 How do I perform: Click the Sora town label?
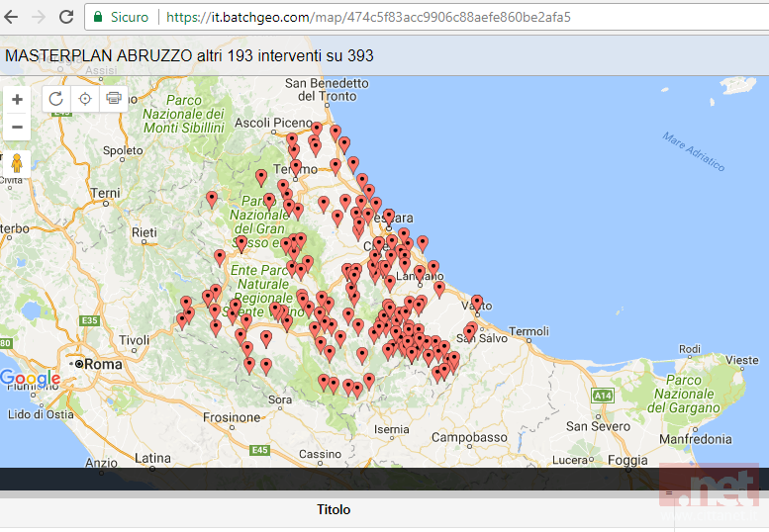280,399
